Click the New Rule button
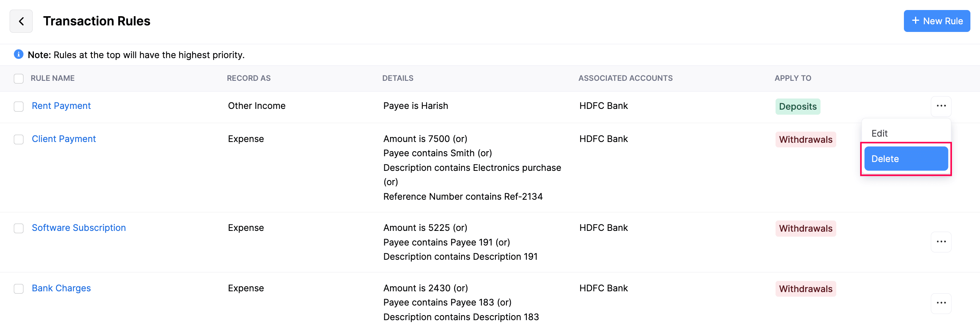This screenshot has height=324, width=980. pos(937,21)
